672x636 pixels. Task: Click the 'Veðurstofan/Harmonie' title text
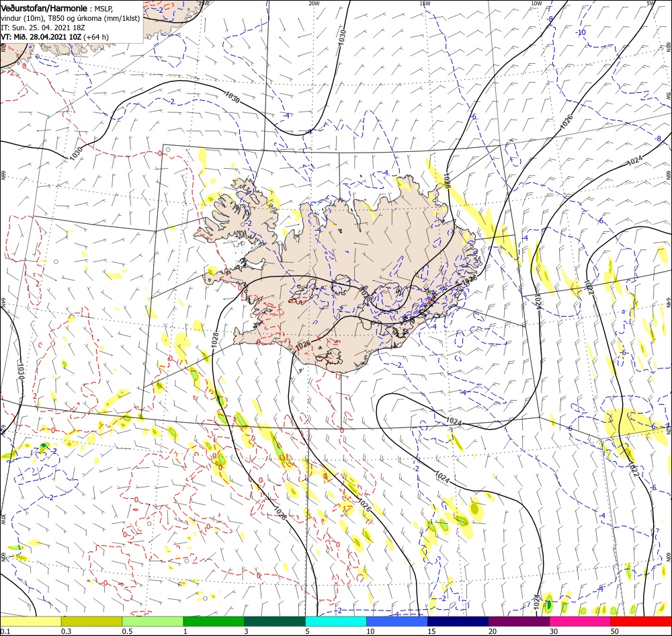click(x=44, y=8)
